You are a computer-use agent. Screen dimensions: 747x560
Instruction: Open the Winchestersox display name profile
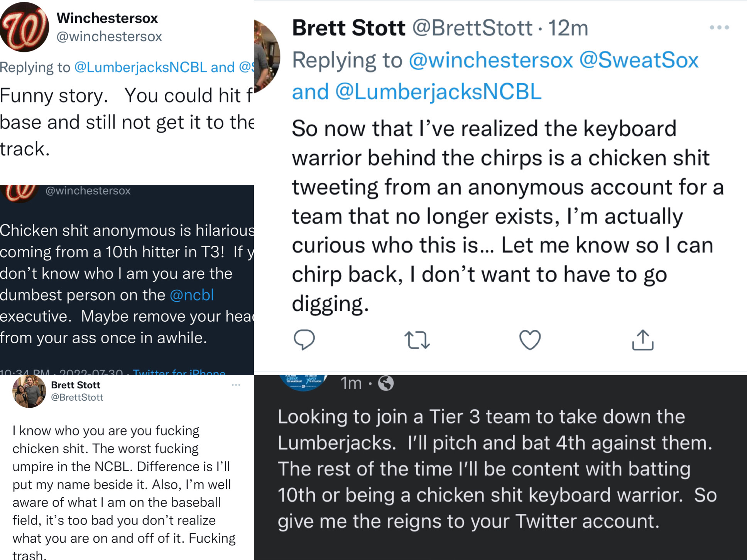tap(107, 18)
